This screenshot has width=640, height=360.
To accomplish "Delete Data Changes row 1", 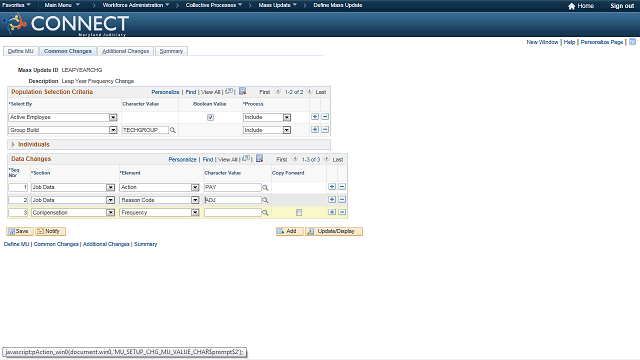I will [342, 187].
